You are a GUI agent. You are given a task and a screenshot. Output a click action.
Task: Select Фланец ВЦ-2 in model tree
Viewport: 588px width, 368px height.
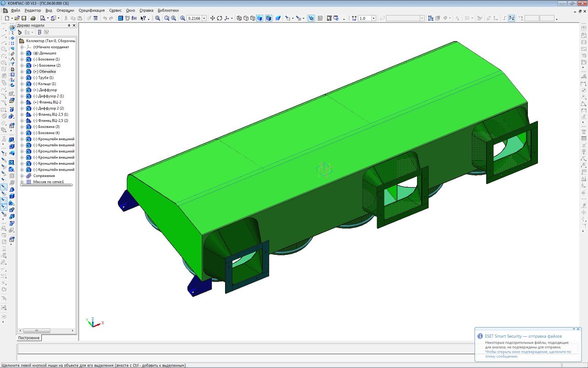[50, 102]
